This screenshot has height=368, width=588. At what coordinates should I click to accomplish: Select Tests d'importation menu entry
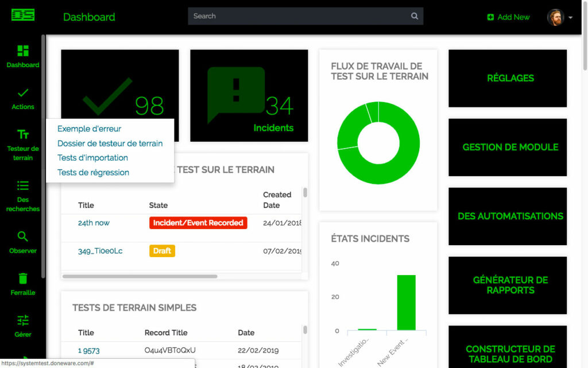[x=92, y=158]
